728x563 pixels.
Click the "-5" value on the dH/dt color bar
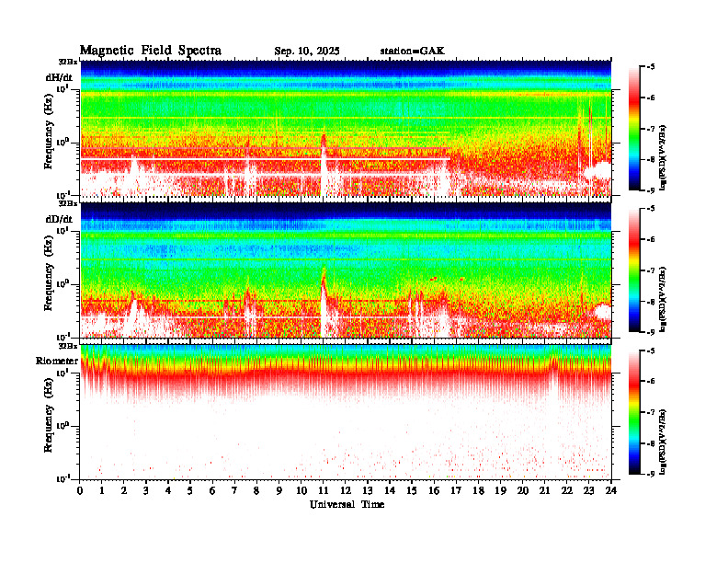pyautogui.click(x=651, y=67)
